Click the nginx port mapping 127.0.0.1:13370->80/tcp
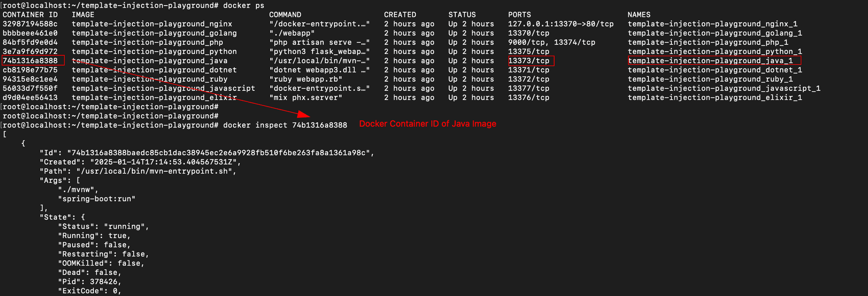Viewport: 868px width, 296px height. [x=561, y=24]
